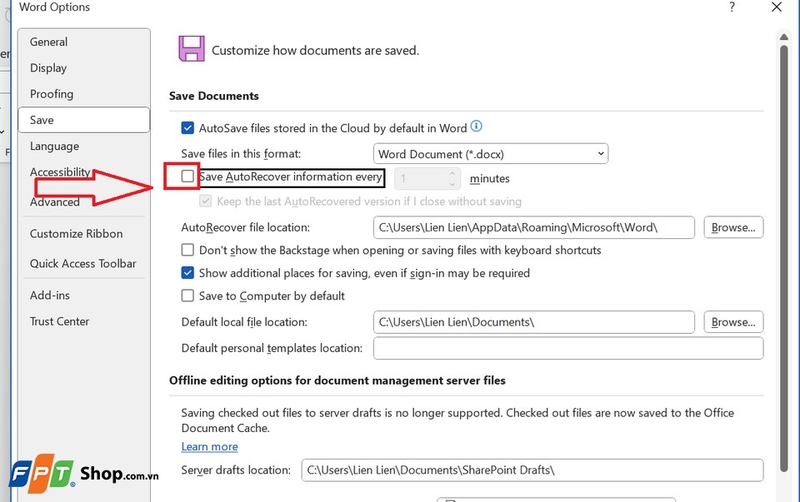Image resolution: width=800 pixels, height=502 pixels.
Task: Enable Save AutoRecover information every checkbox
Action: [x=188, y=177]
